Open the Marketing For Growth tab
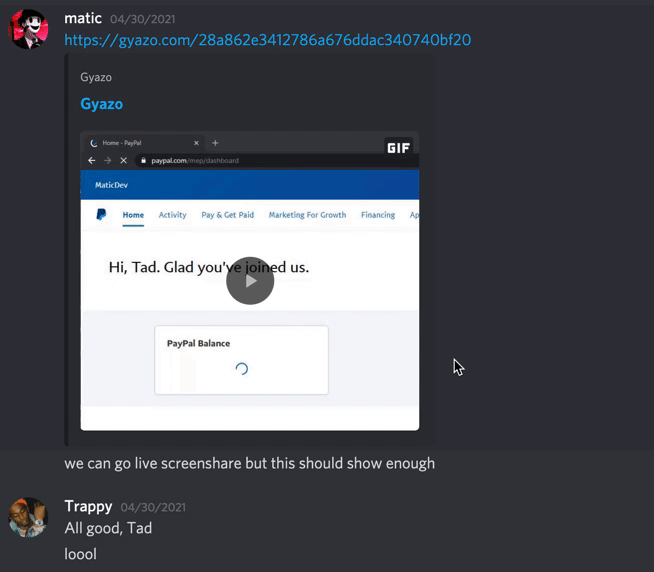The height and width of the screenshot is (572, 654). point(307,215)
